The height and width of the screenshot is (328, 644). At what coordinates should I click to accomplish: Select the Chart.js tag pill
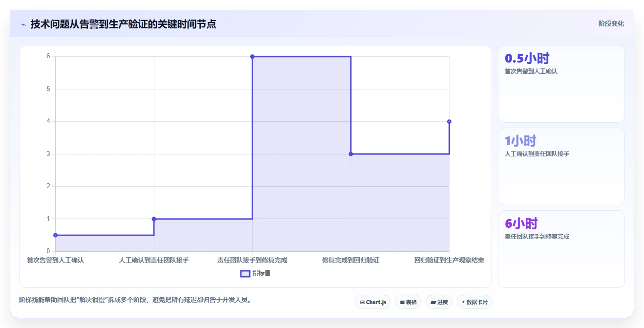pos(373,302)
